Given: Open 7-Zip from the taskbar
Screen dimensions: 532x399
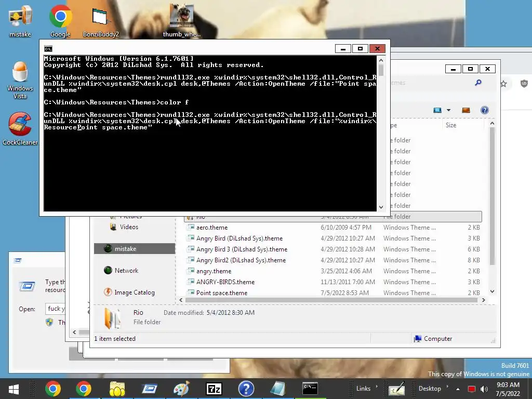Looking at the screenshot, I should 214,389.
